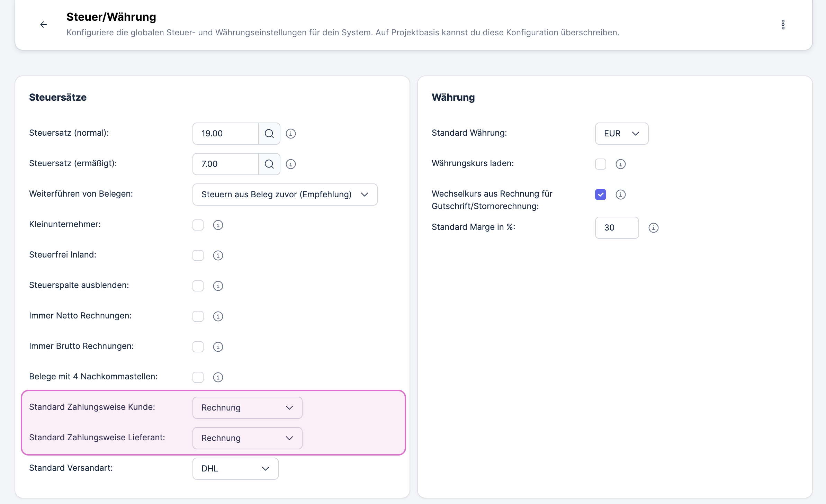Navigate back with the arrow button

point(44,24)
